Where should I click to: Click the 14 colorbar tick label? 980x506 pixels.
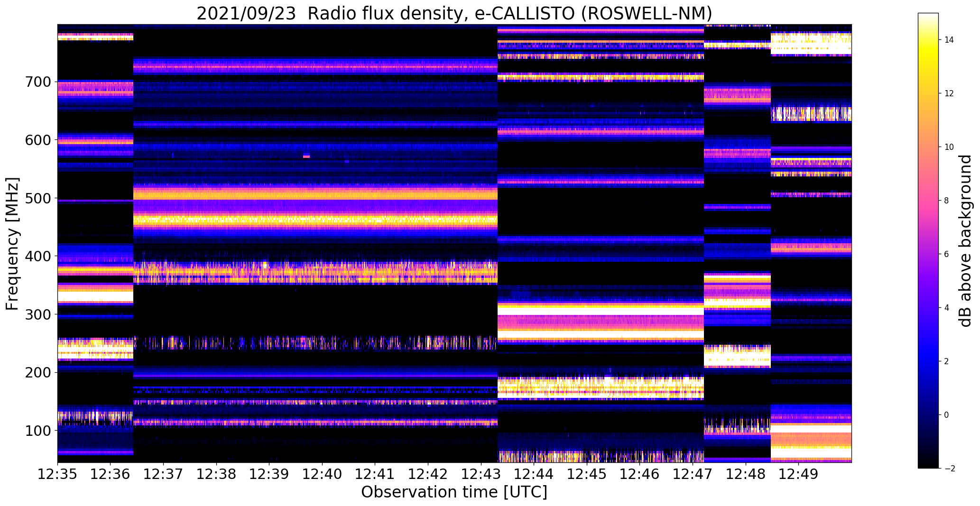point(949,40)
